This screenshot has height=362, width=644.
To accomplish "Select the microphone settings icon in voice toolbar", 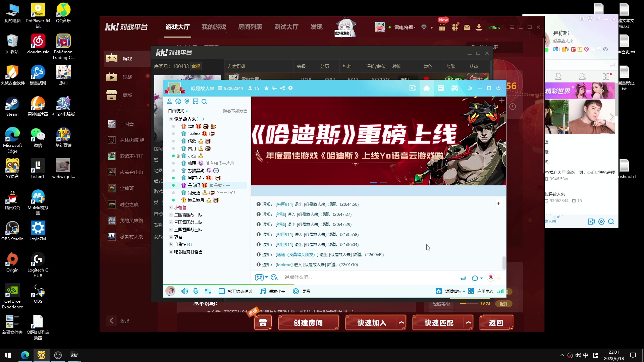I will 196,291.
